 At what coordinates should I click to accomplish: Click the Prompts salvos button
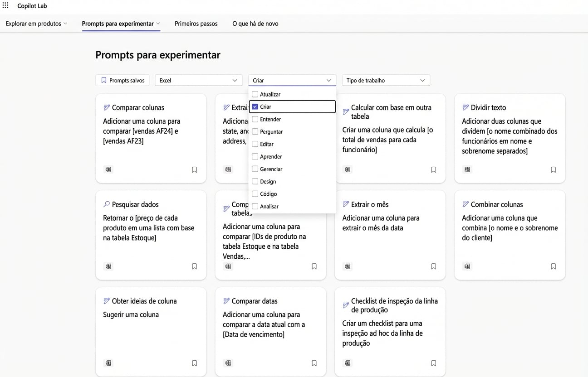[x=122, y=80]
